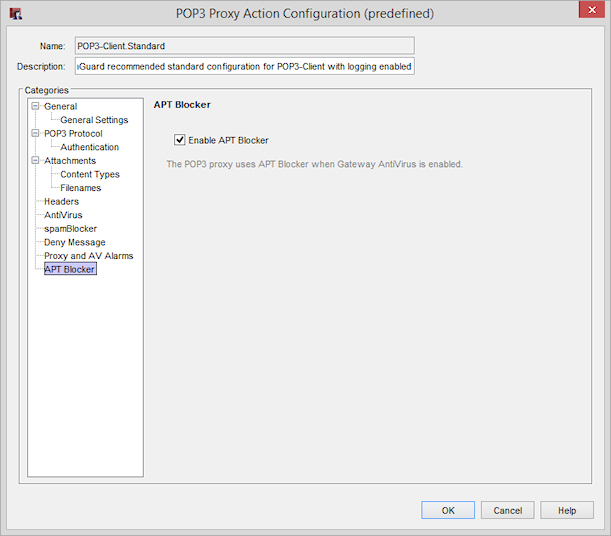Open Help for this dialog

point(567,510)
